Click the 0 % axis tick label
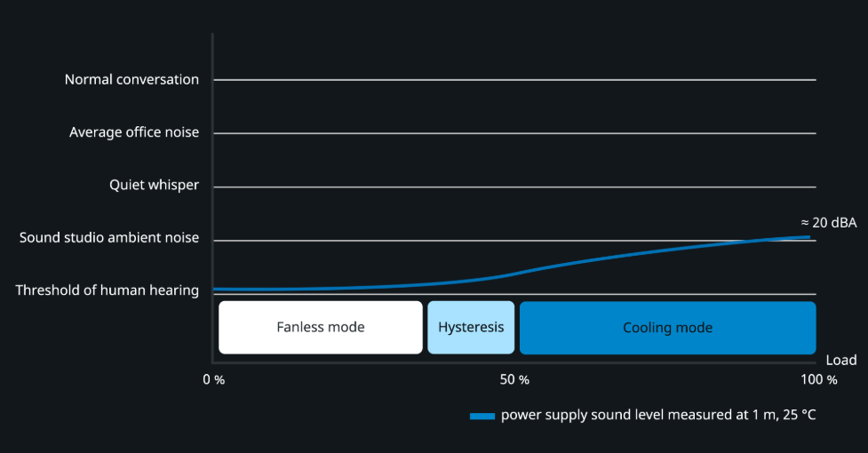 click(213, 380)
